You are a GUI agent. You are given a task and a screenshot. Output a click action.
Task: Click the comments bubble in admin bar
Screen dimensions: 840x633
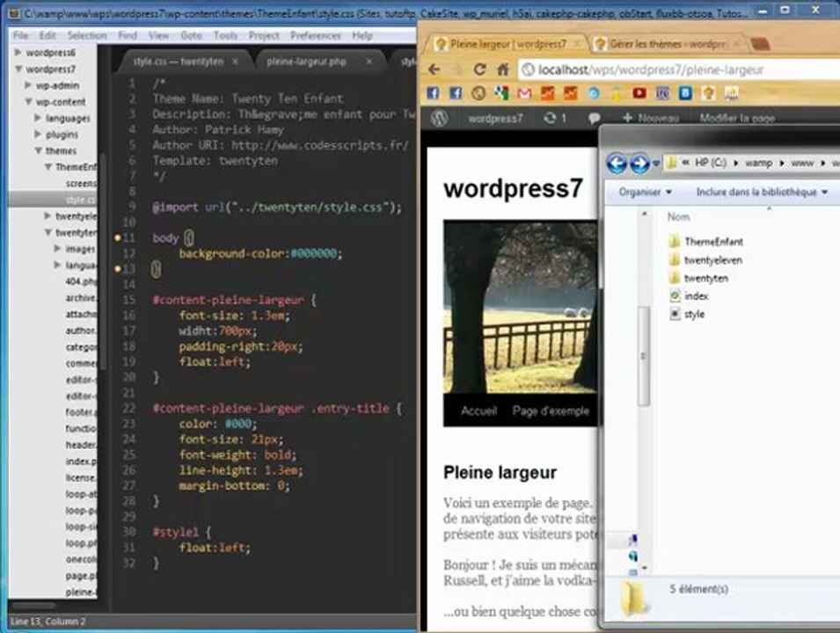pyautogui.click(x=594, y=119)
